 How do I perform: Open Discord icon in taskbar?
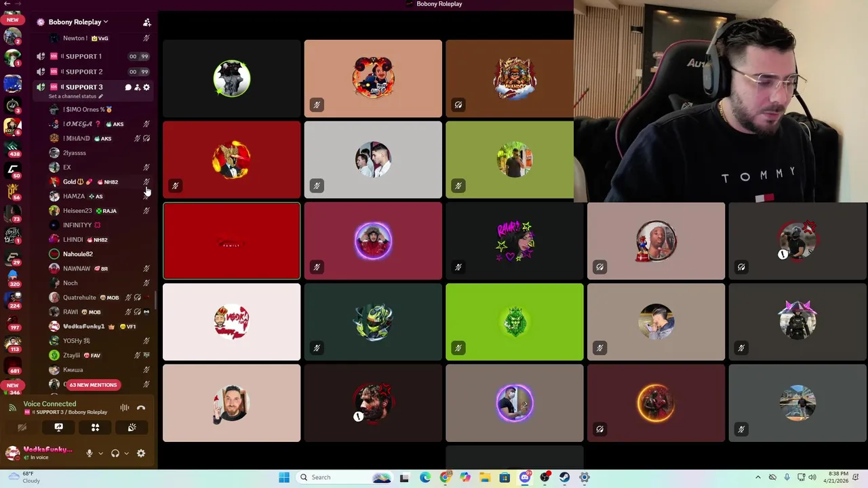(524, 477)
